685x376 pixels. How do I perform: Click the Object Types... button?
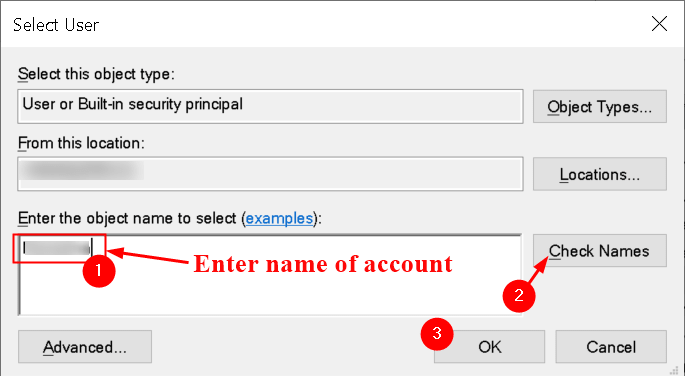pos(599,107)
